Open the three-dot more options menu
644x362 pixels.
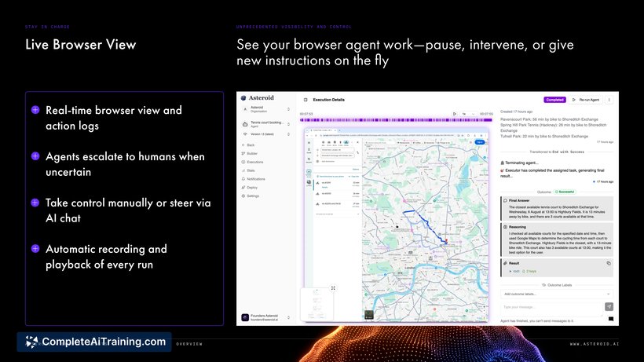[x=609, y=100]
